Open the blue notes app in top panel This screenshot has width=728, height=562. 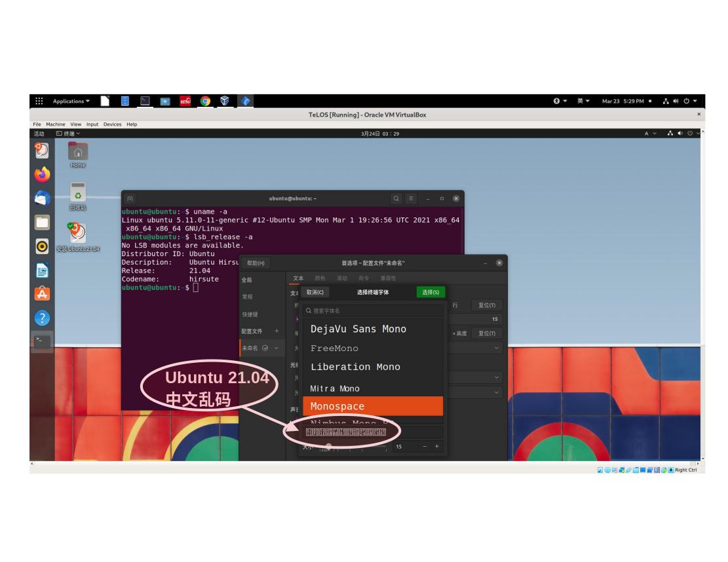click(125, 101)
